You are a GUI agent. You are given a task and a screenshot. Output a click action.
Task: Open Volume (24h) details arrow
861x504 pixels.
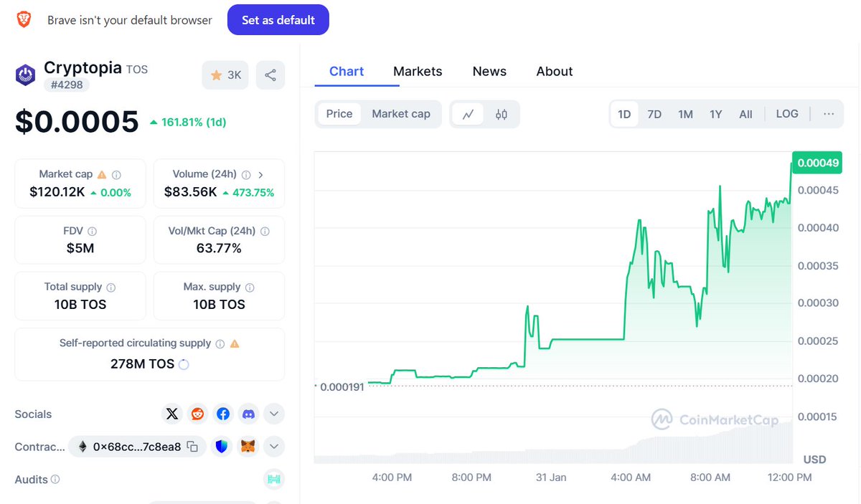[x=260, y=174]
